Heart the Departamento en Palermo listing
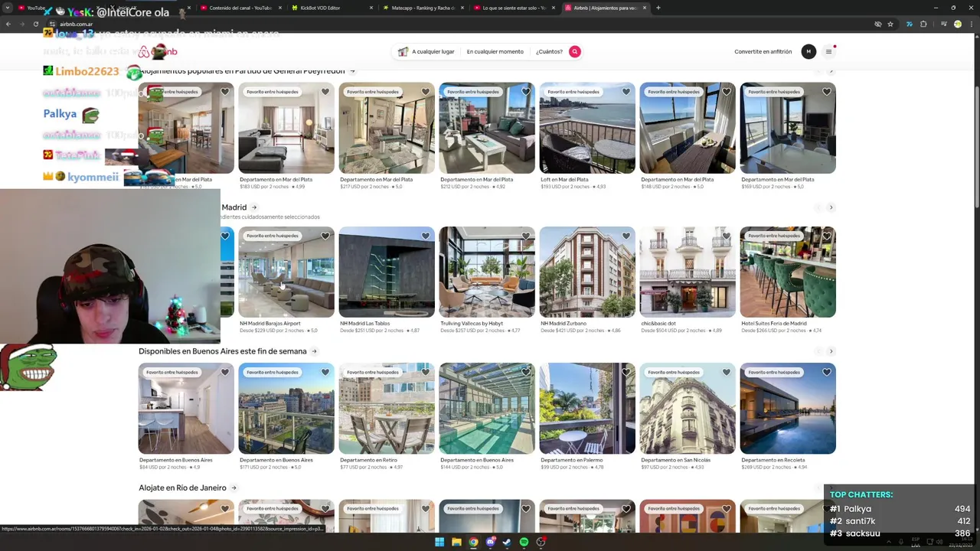Screen dimensions: 980x551 pyautogui.click(x=626, y=372)
